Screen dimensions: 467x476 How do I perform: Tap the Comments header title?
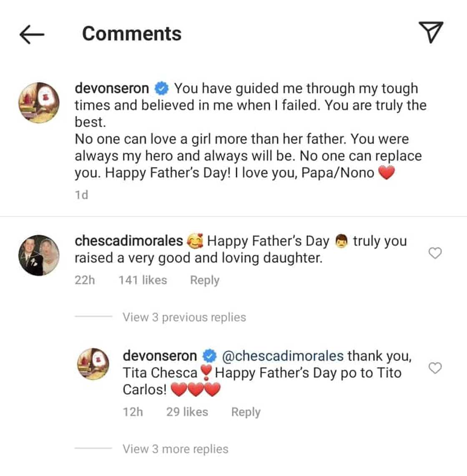pyautogui.click(x=132, y=34)
